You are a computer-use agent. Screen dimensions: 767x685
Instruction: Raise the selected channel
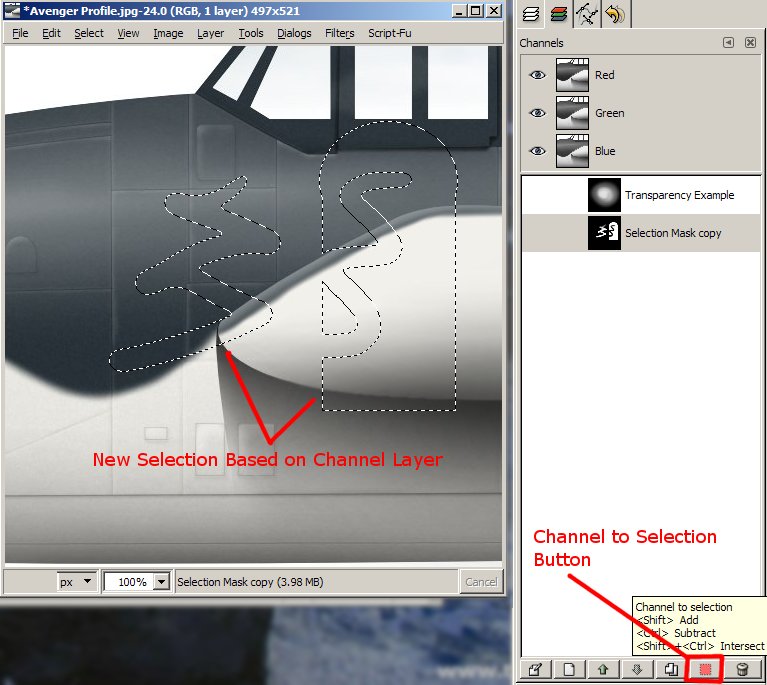pos(603,669)
